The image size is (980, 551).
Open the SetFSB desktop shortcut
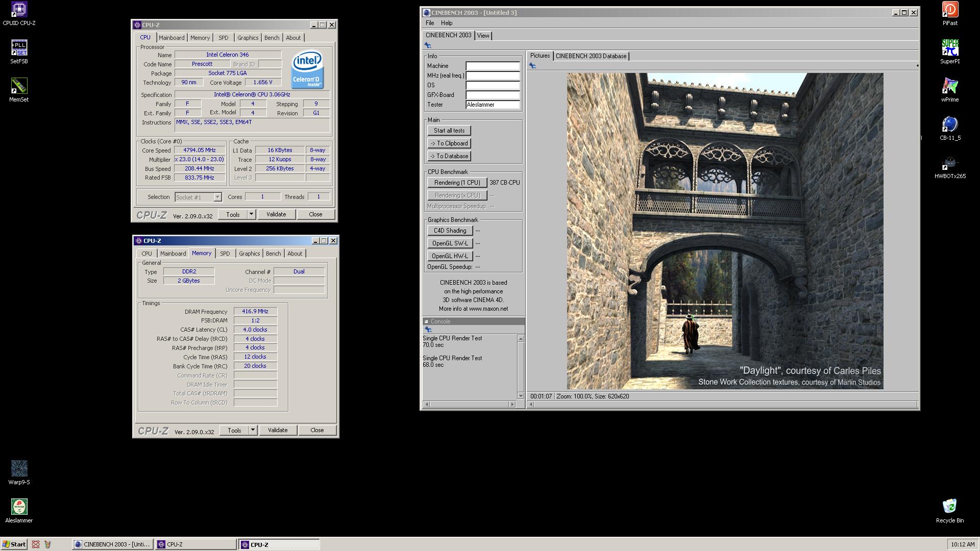(x=19, y=52)
